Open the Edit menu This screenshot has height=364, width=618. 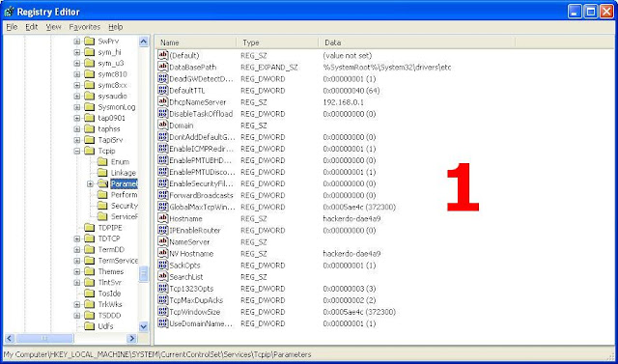(32, 27)
